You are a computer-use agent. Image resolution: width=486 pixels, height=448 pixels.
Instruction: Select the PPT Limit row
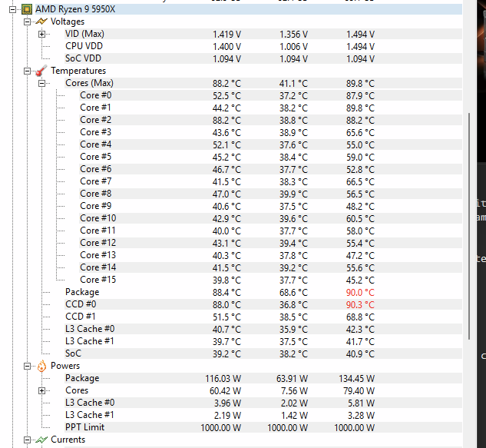(263, 427)
